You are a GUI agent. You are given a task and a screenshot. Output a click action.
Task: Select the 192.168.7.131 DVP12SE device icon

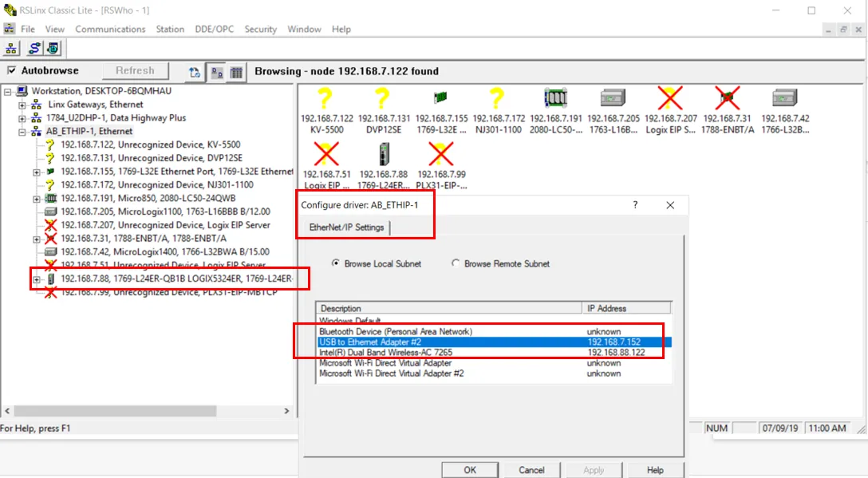[x=383, y=99]
